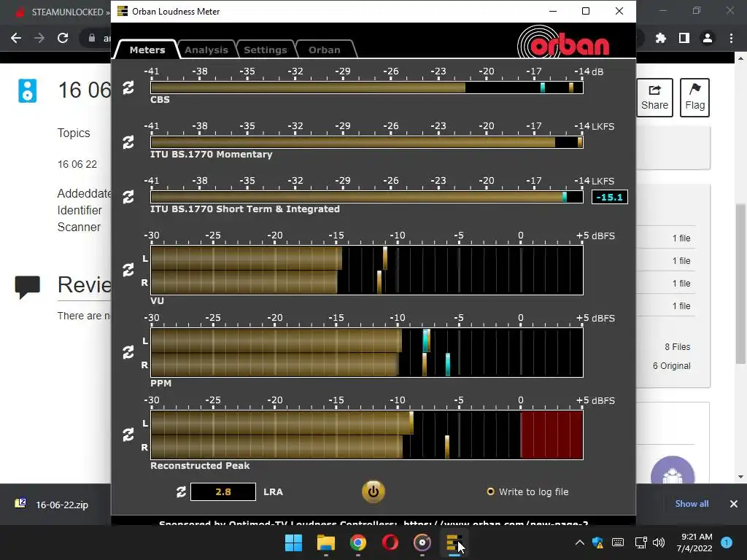Click the Share button in Chrome page
The image size is (747, 560).
(x=654, y=98)
